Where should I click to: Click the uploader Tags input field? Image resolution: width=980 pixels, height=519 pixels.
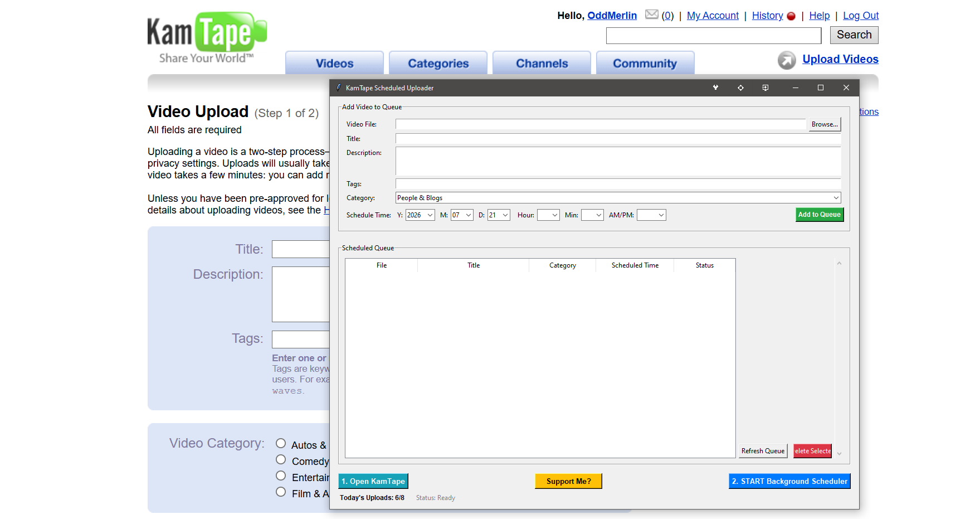click(618, 184)
